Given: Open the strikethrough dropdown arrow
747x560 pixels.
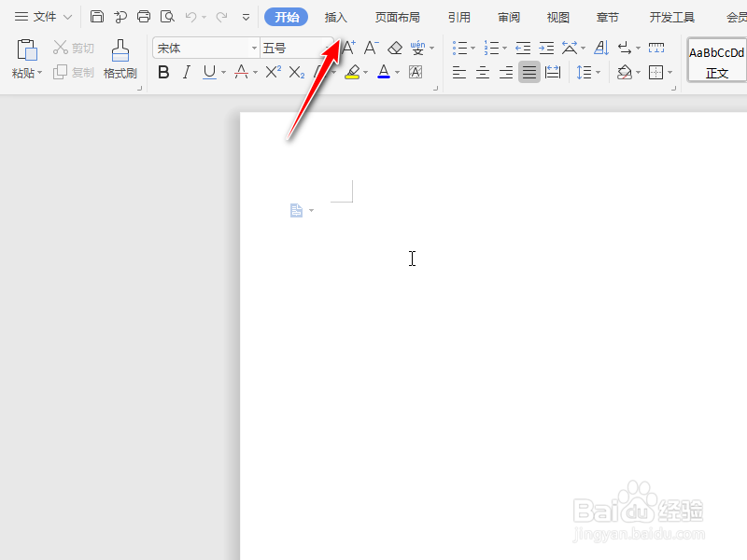Looking at the screenshot, I should pyautogui.click(x=255, y=73).
